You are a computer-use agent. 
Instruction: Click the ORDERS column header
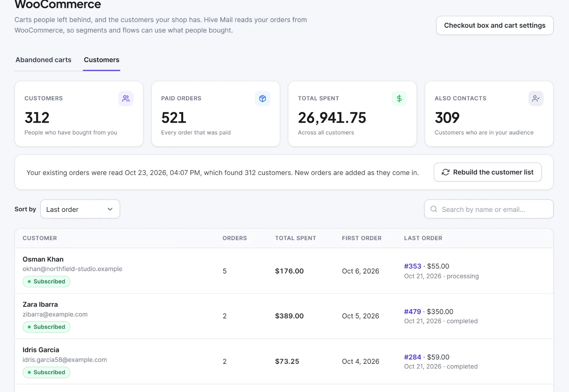[235, 238]
